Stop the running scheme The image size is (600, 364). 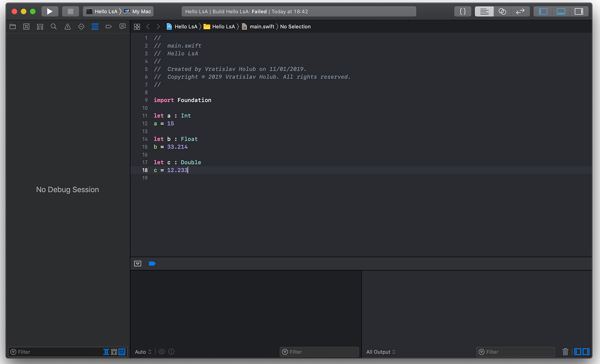coord(71,11)
